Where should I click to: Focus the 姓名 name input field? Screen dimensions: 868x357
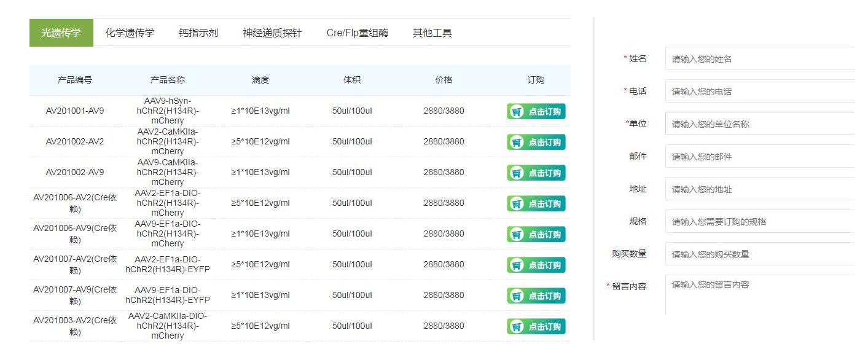tap(759, 59)
